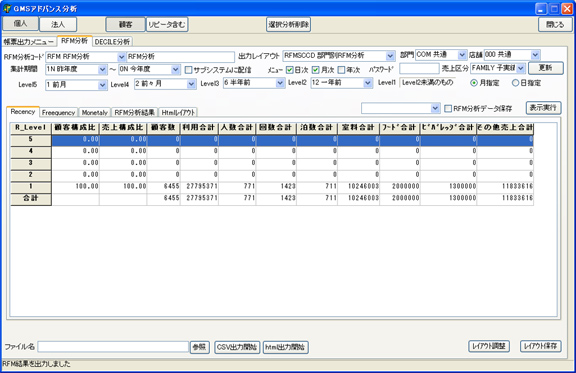Click the GMS app icon in title bar

click(x=7, y=8)
